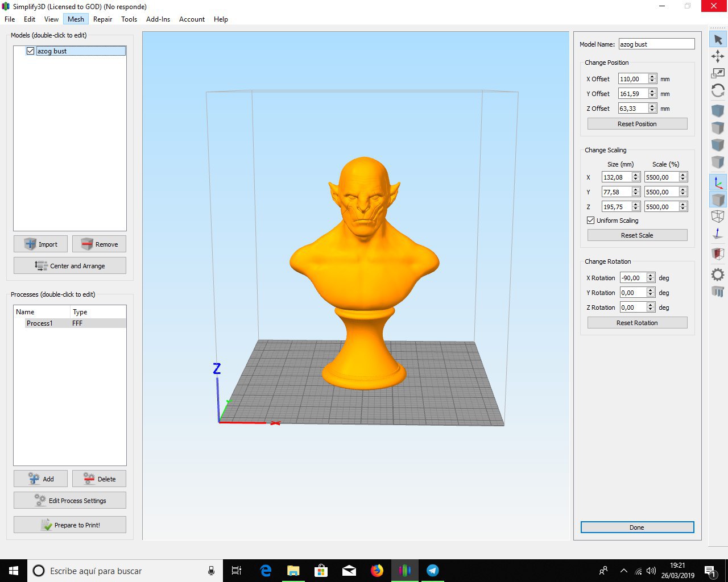Open Task View in taskbar
Image resolution: width=728 pixels, height=582 pixels.
coord(237,571)
